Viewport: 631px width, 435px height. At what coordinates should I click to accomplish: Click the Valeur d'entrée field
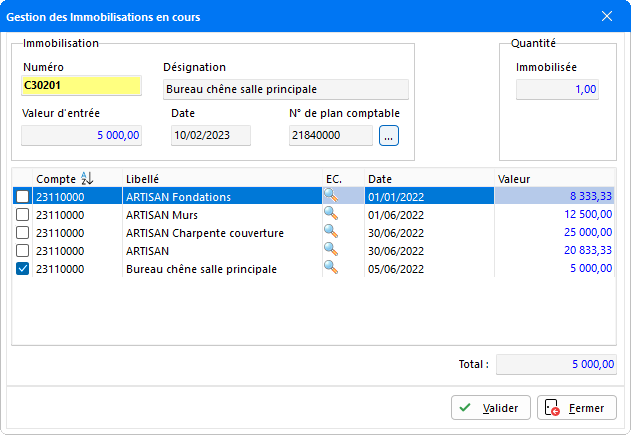click(x=83, y=135)
